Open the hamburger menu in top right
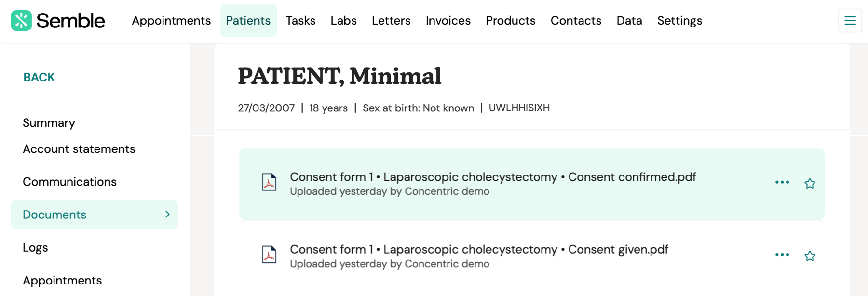The height and width of the screenshot is (297, 868). click(x=850, y=20)
